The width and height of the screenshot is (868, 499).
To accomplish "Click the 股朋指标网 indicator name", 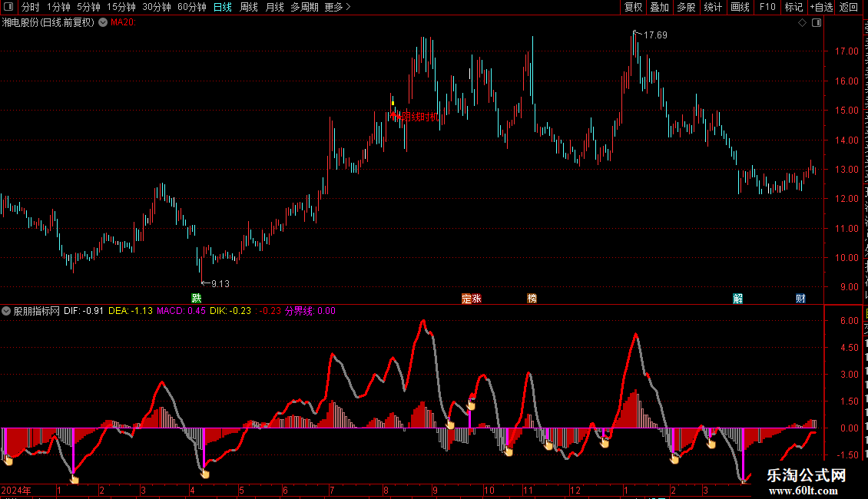I will click(x=37, y=311).
